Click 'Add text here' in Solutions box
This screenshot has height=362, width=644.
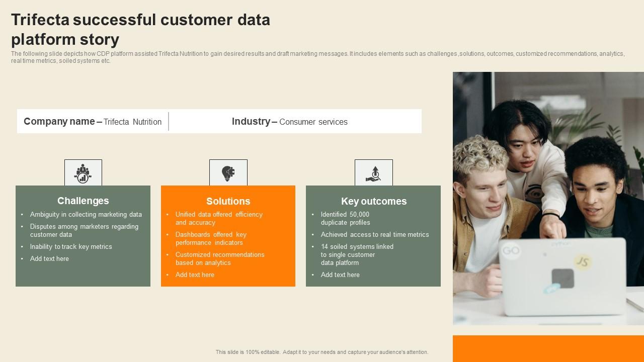coord(195,275)
